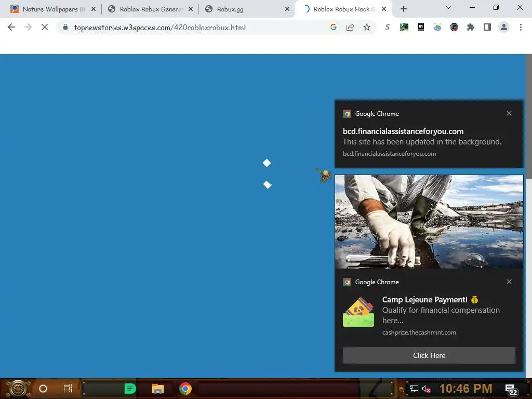
Task: Open network status tray icon
Action: tap(414, 389)
